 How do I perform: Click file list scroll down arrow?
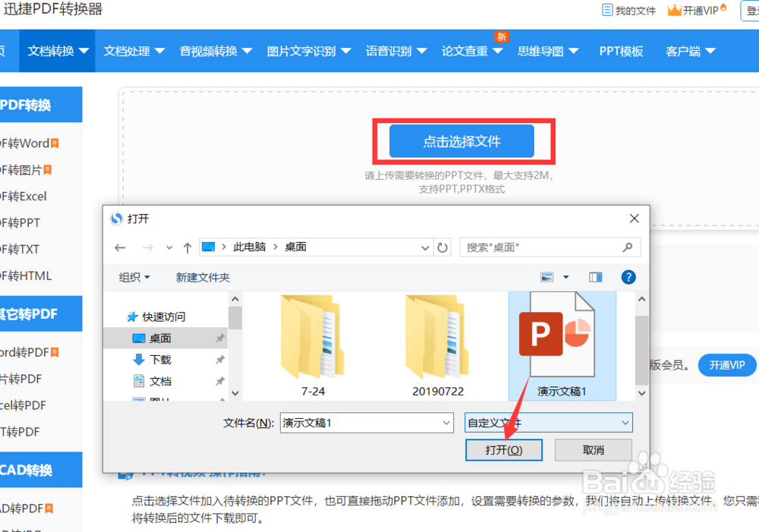pyautogui.click(x=642, y=393)
